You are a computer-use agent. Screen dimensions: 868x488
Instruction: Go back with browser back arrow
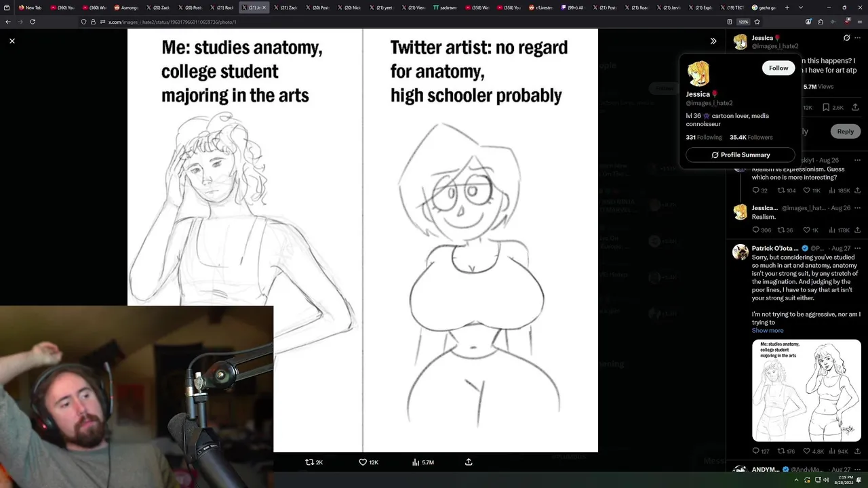(8, 22)
